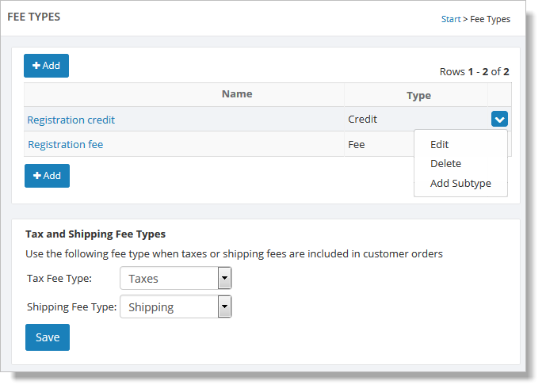
Task: Click the Name column header
Action: (x=237, y=94)
